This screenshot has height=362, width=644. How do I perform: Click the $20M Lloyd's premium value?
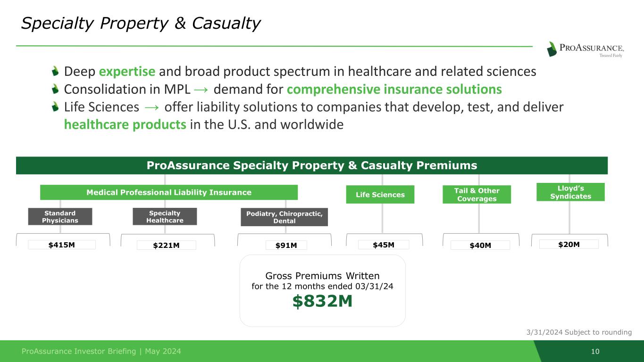click(569, 244)
